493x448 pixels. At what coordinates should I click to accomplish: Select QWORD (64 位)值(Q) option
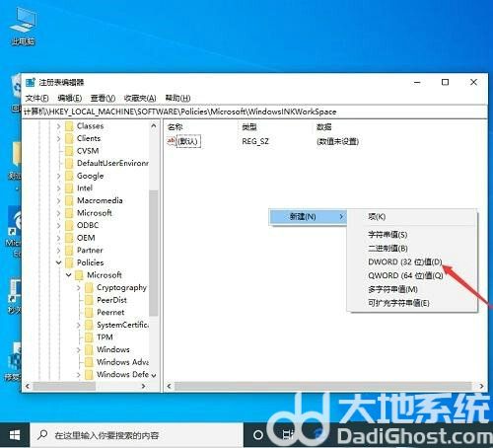405,275
